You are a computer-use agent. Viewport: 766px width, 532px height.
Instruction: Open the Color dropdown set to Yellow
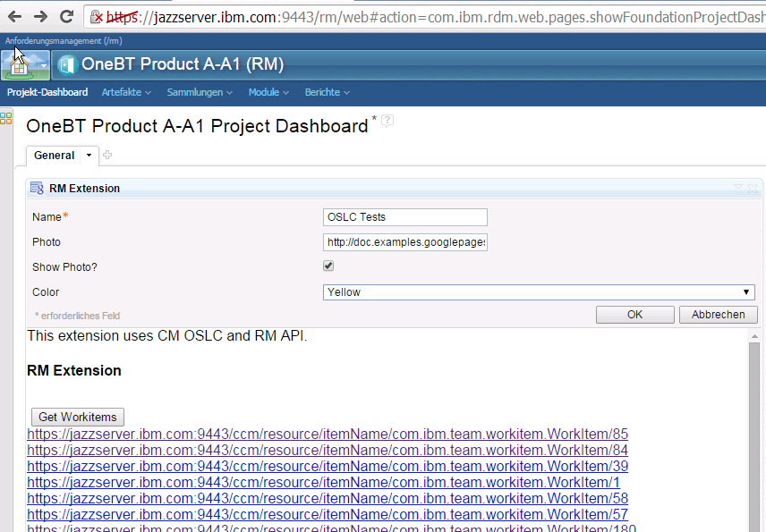538,292
